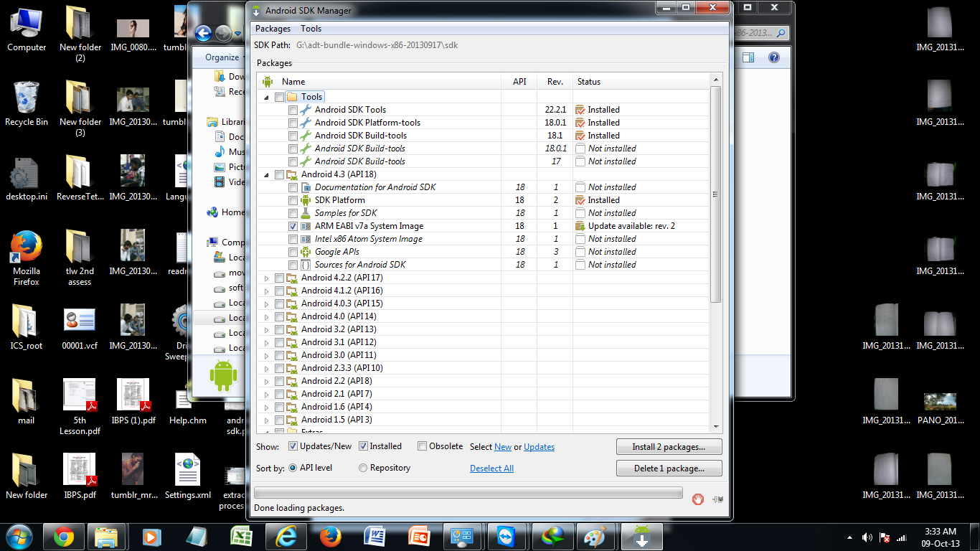980x551 pixels.
Task: Click the New selection link
Action: pyautogui.click(x=503, y=447)
